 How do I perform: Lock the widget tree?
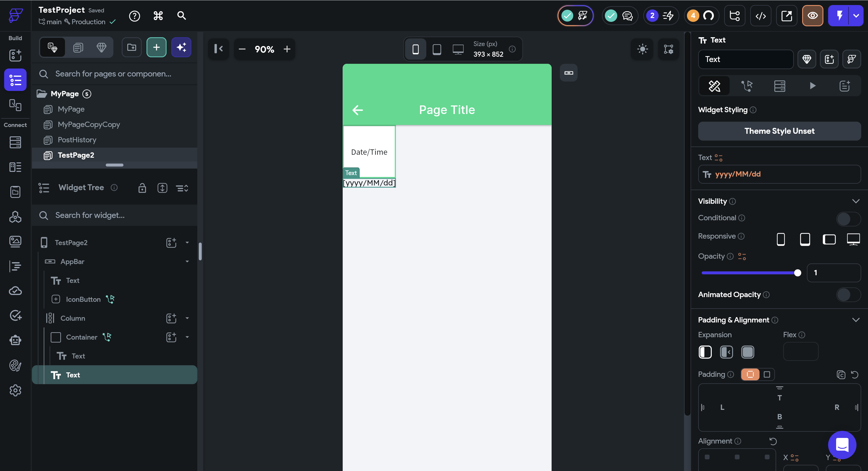142,188
